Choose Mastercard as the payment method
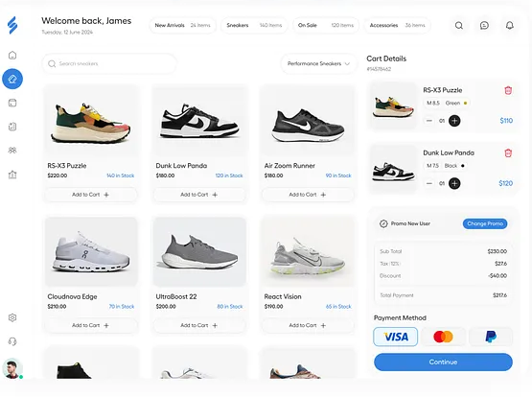The width and height of the screenshot is (532, 397). pos(443,337)
